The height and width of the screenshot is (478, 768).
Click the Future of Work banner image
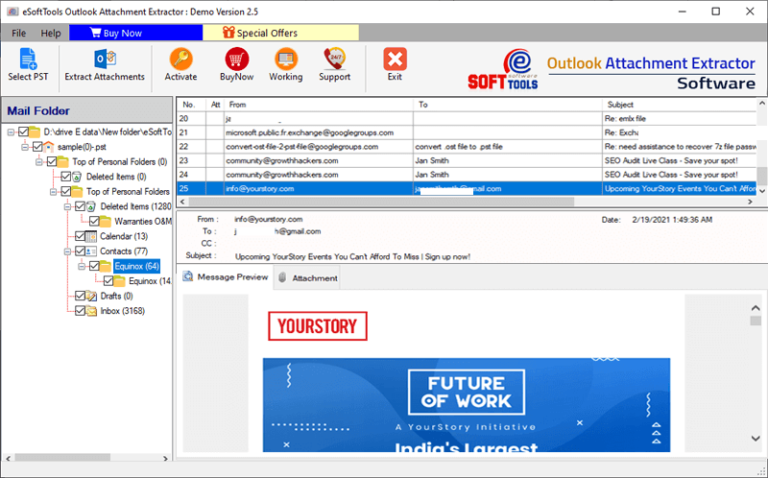point(466,405)
